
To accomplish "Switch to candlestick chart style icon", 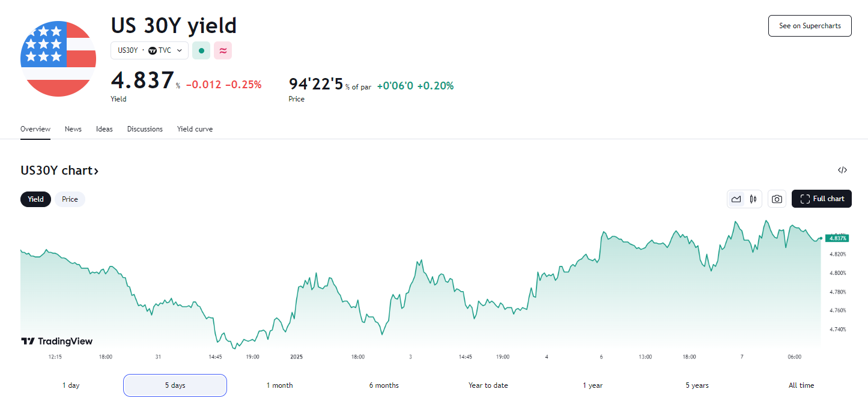I will coord(753,199).
